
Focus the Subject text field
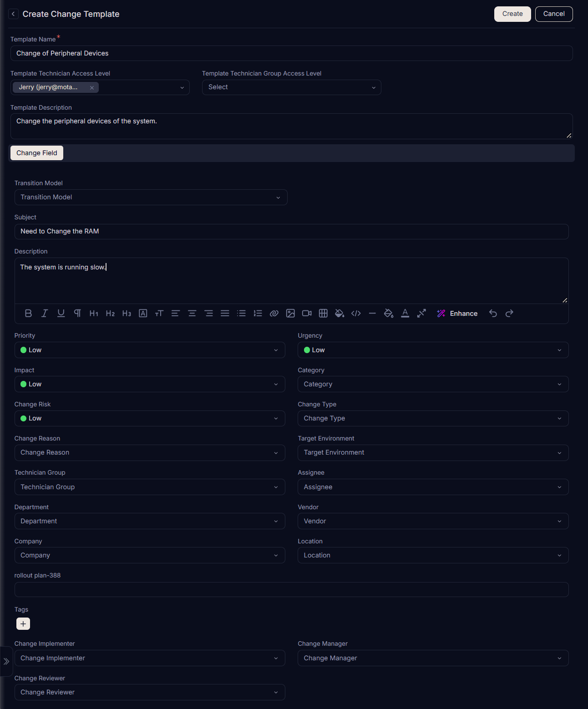(291, 231)
